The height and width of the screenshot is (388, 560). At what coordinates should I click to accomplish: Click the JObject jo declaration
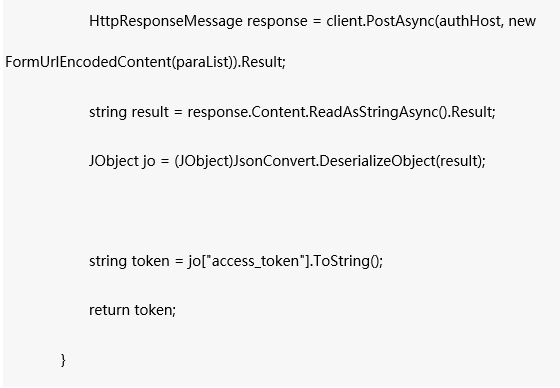click(122, 161)
